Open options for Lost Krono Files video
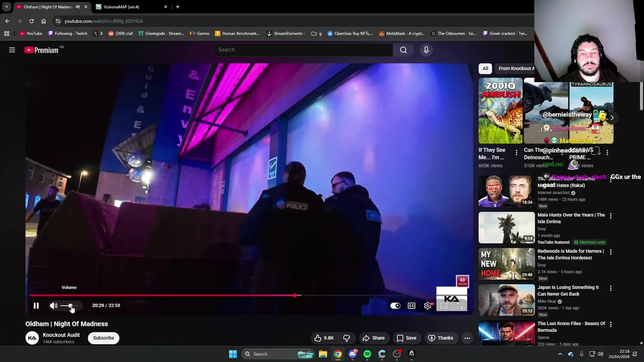The height and width of the screenshot is (362, 644). (x=611, y=324)
